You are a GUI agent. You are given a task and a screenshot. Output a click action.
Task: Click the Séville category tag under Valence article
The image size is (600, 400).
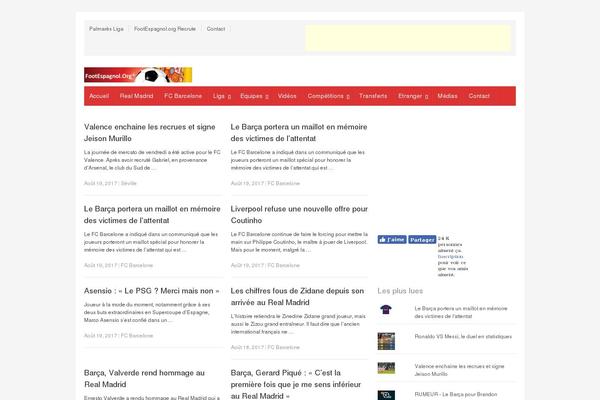[x=129, y=183]
